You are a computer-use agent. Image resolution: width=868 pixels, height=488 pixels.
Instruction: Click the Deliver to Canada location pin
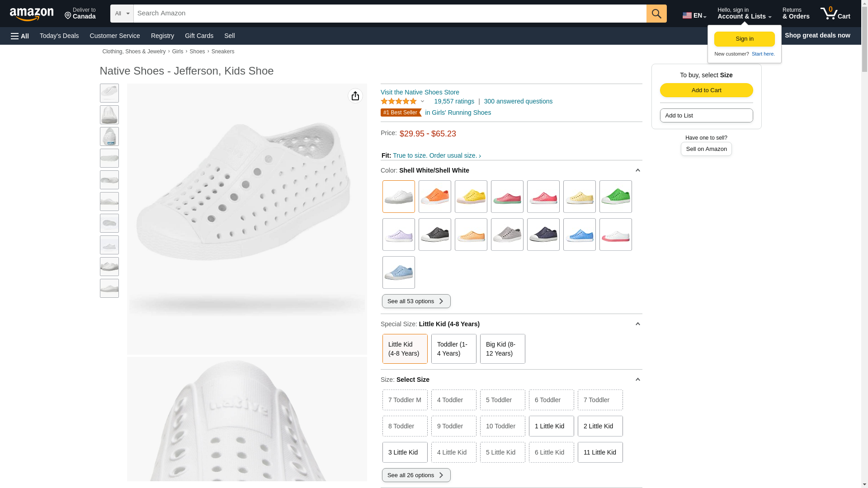point(68,16)
